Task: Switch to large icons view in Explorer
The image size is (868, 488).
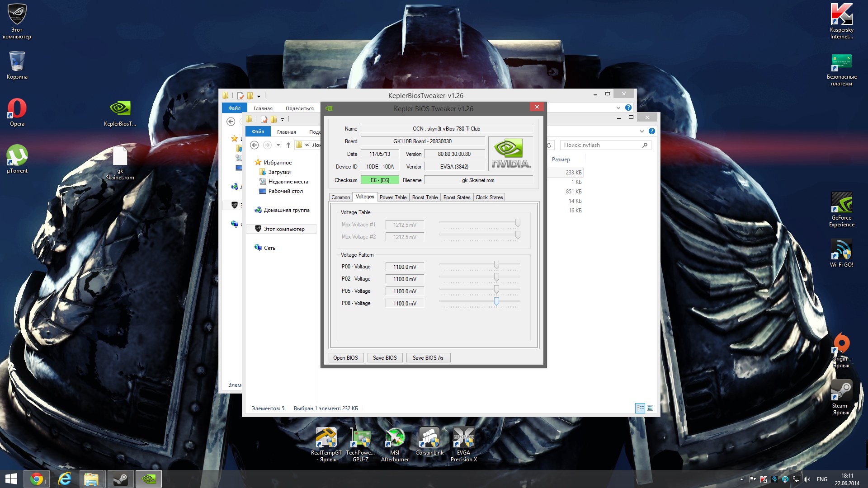Action: (x=650, y=408)
